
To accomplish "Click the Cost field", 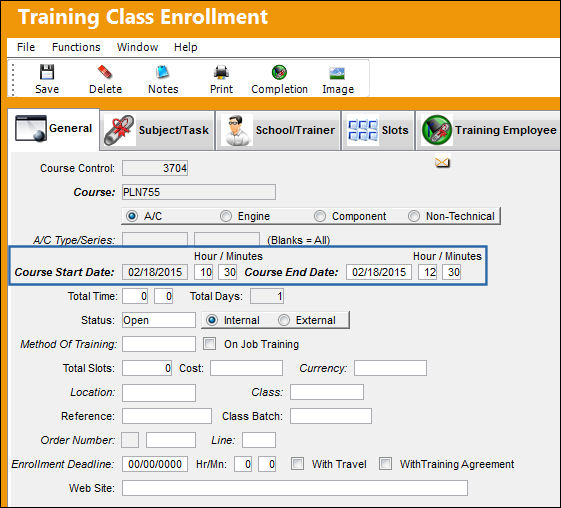I will (x=247, y=368).
